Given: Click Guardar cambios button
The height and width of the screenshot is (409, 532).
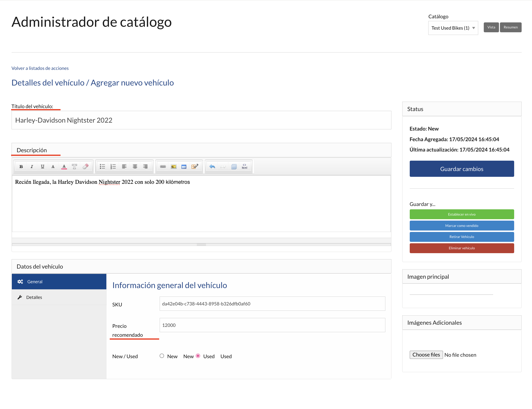Looking at the screenshot, I should pos(462,169).
